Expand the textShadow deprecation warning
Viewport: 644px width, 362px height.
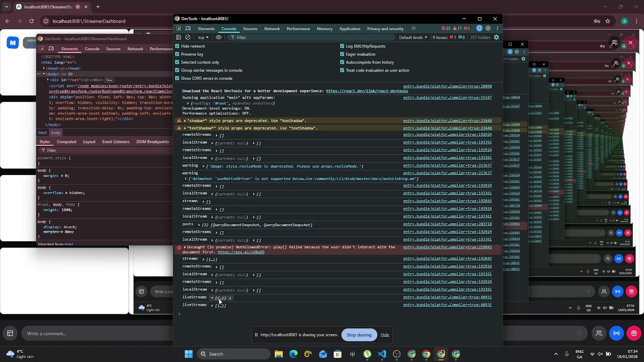(185, 128)
